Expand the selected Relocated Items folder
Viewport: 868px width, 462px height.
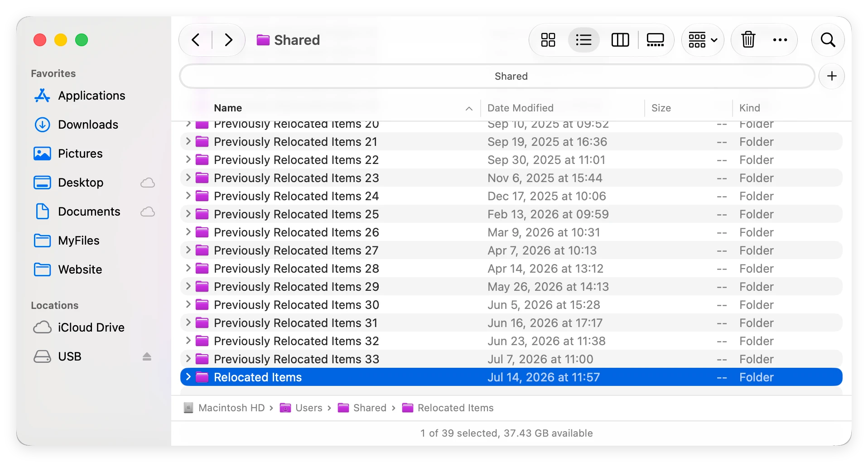click(x=188, y=377)
